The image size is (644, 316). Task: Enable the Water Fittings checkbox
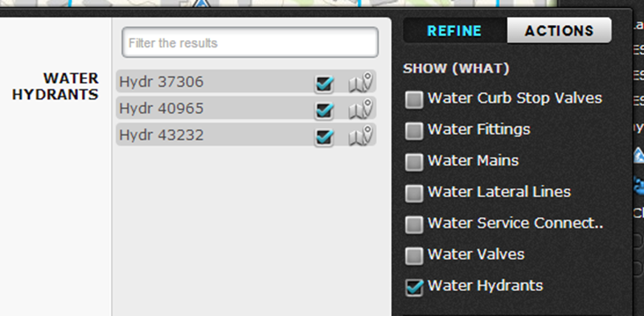[414, 131]
